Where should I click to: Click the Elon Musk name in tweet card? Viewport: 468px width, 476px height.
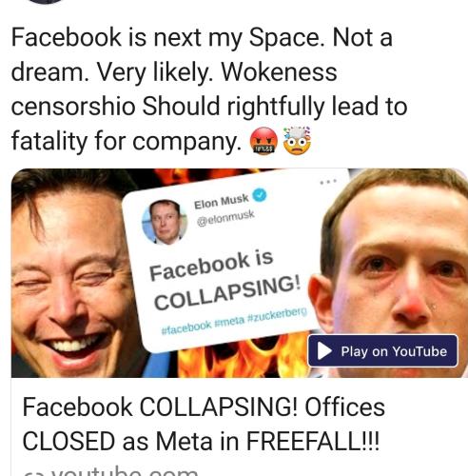pos(222,202)
